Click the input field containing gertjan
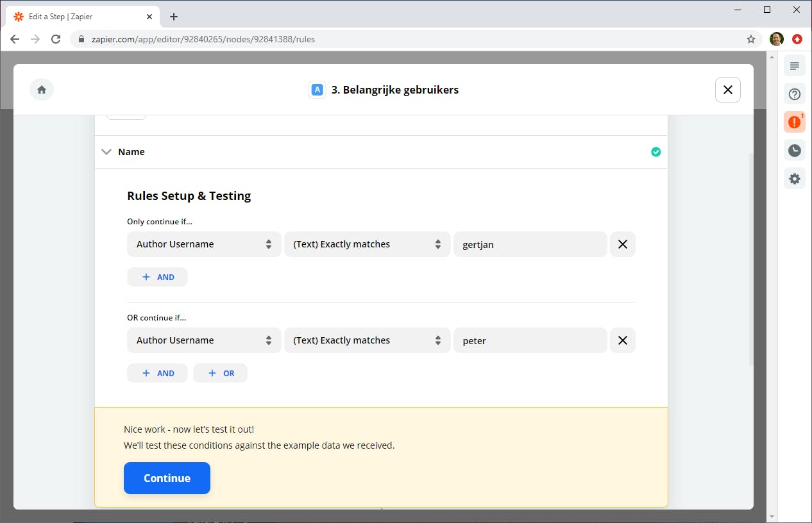This screenshot has width=812, height=523. 530,244
